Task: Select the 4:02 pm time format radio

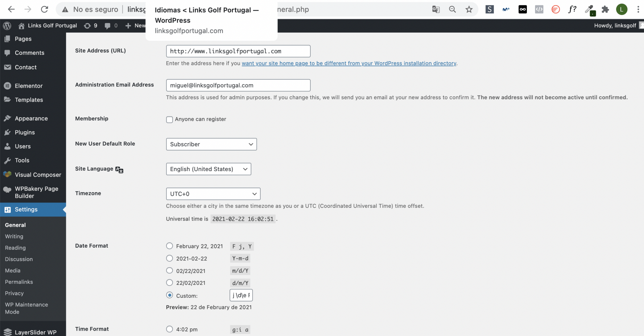Action: (169, 329)
